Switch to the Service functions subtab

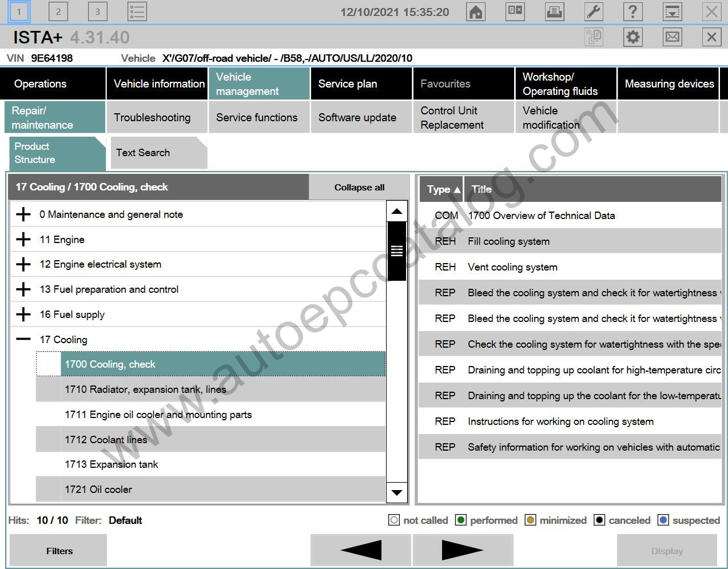[260, 117]
